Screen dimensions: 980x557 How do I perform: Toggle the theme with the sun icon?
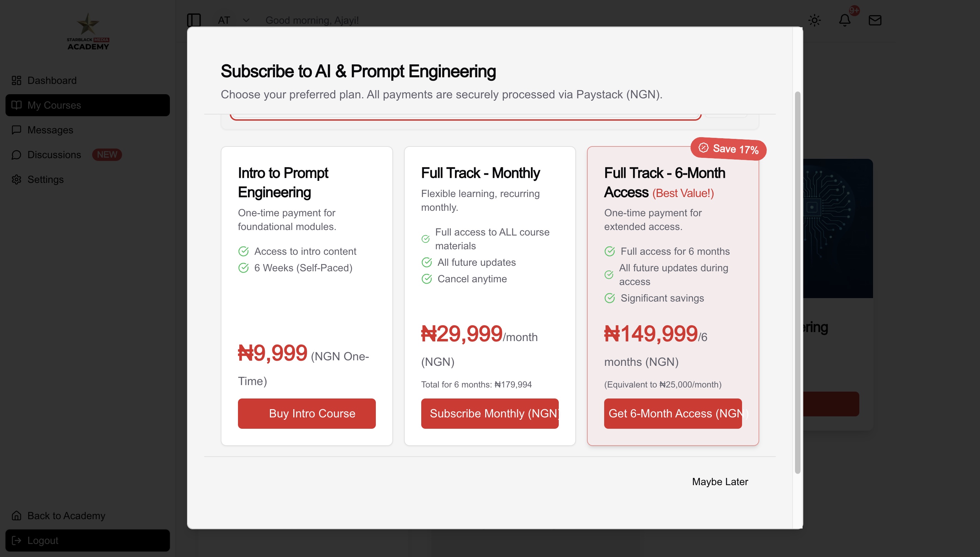pyautogui.click(x=815, y=20)
